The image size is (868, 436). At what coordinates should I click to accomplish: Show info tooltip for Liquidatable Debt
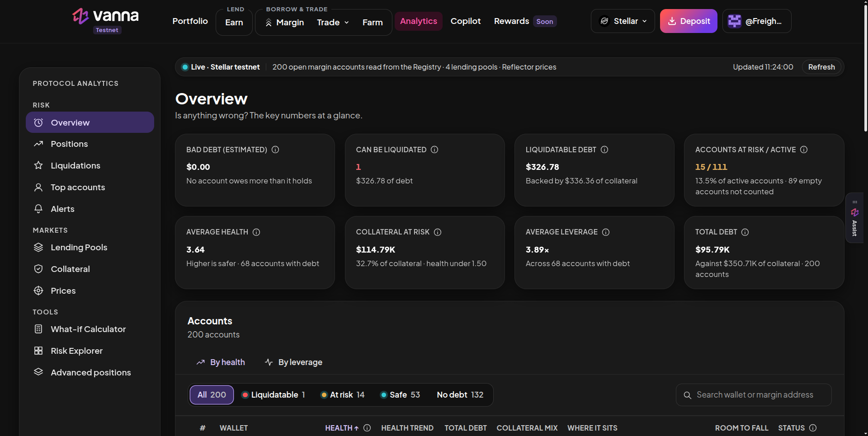pos(604,150)
